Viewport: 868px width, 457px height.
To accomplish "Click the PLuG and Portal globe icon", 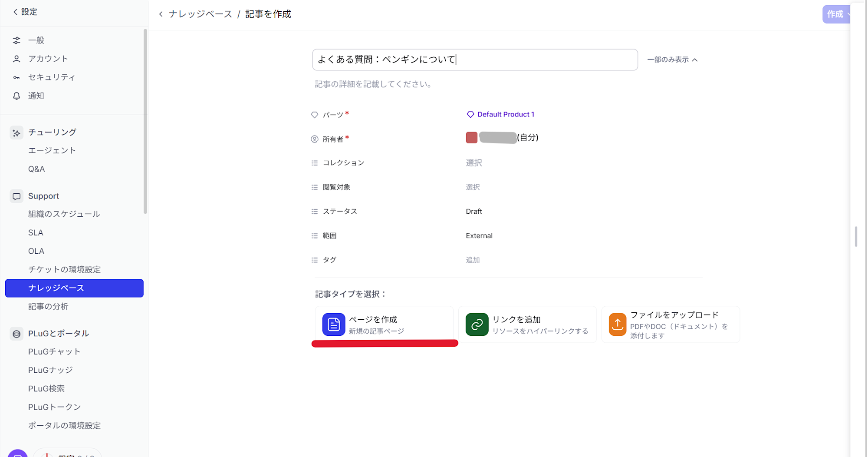I will pos(16,334).
